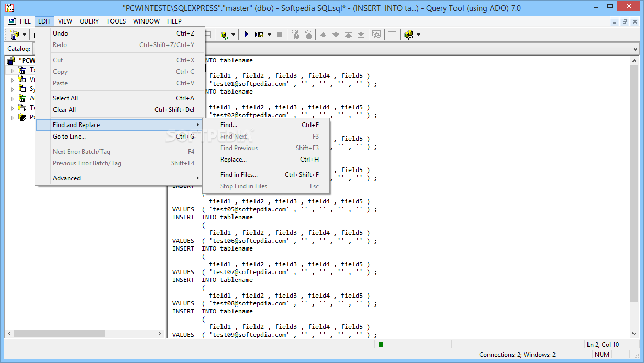
Task: Click the second transaction rollback icon
Action: tap(308, 35)
